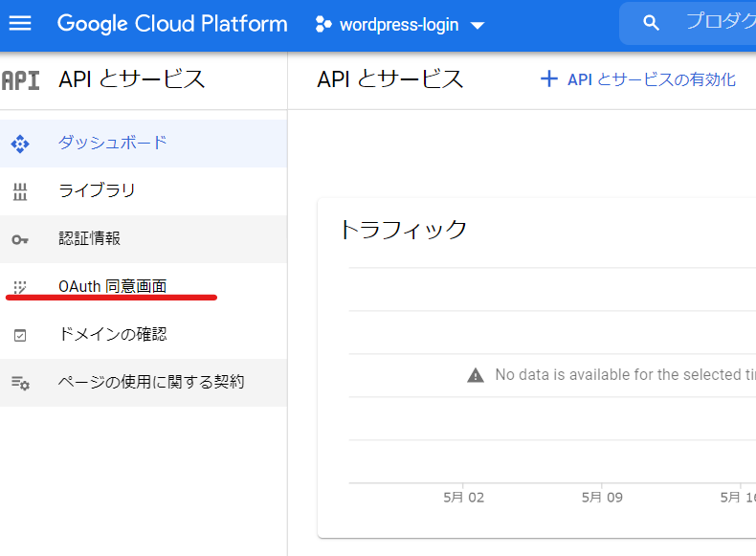Open the ドメインの確認 menu item
756x556 pixels.
click(x=144, y=335)
